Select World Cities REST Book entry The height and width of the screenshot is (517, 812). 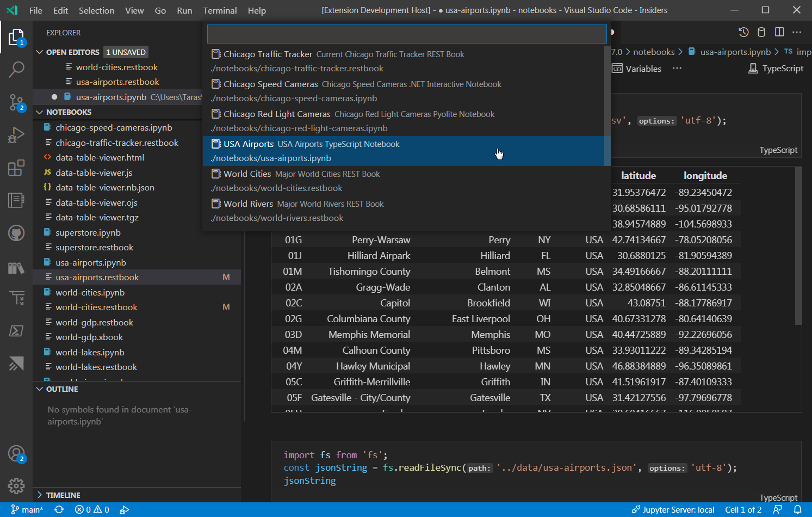point(404,181)
